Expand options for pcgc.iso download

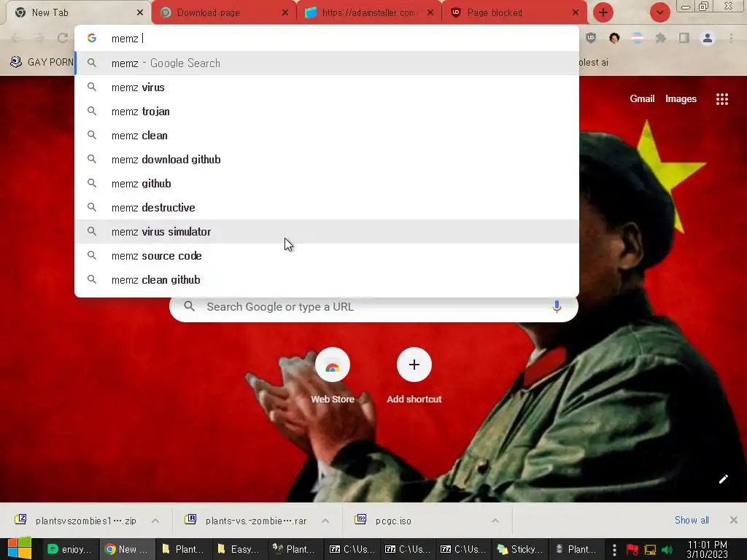point(495,521)
